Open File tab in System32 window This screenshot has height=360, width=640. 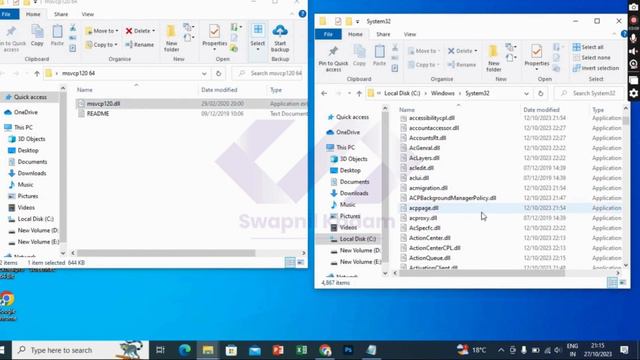(328, 34)
